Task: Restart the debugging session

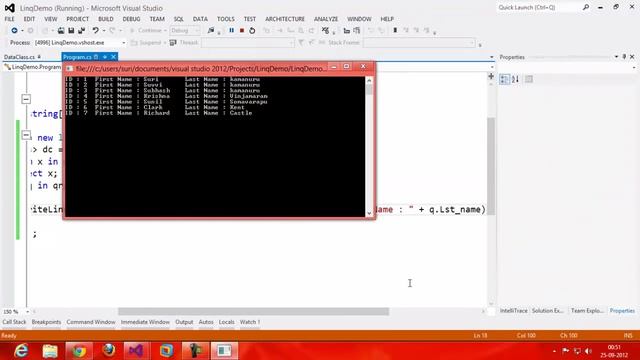Action: coord(252,31)
